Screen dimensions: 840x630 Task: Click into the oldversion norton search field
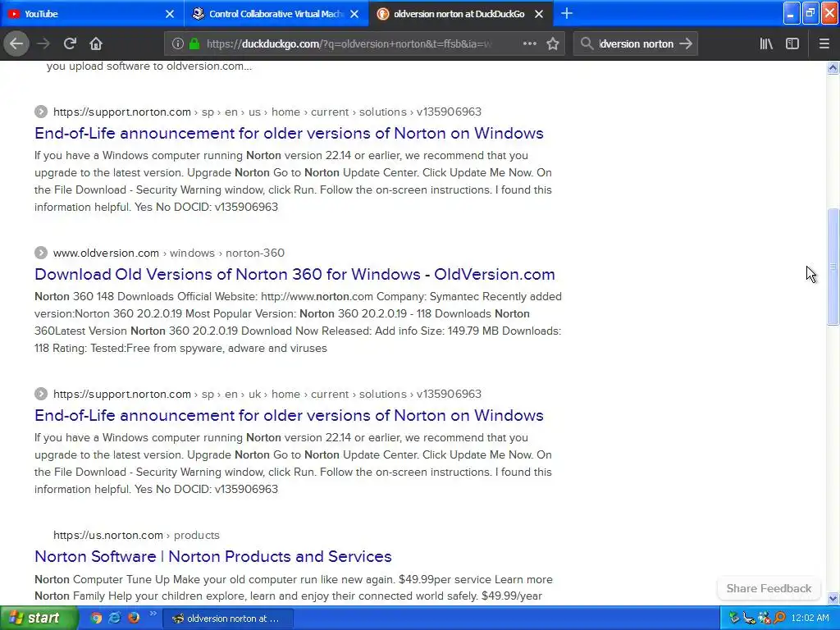636,44
